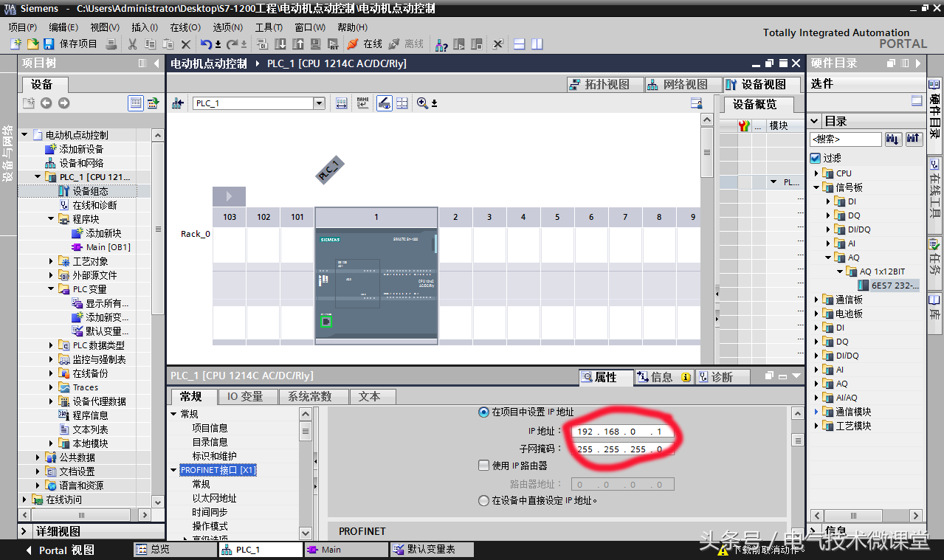The image size is (944, 560).
Task: Click the split editor horizontally icon
Action: [520, 44]
